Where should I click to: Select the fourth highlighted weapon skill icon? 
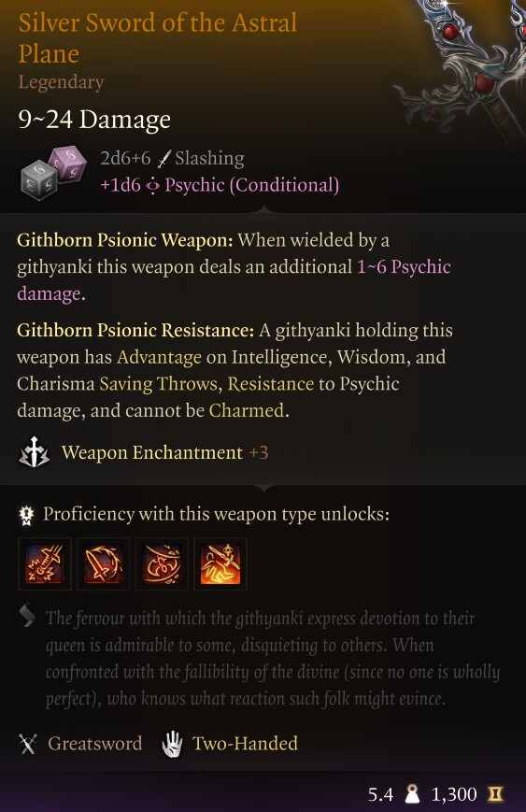tap(220, 564)
